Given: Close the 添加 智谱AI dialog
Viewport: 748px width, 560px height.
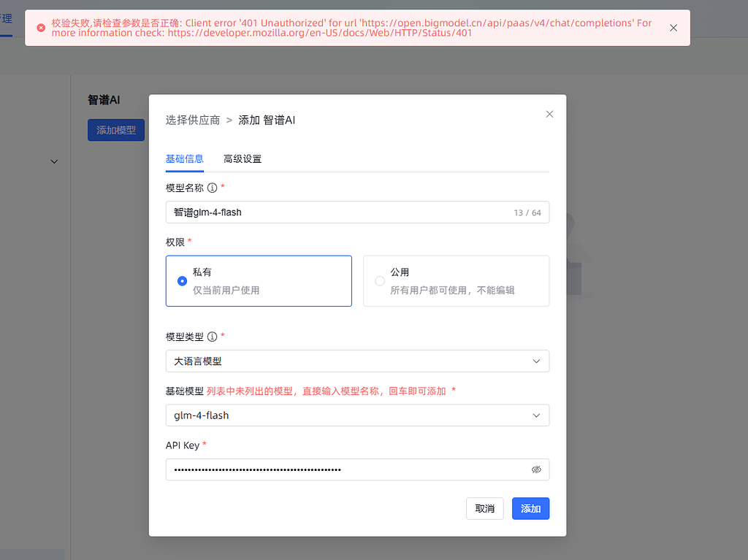Looking at the screenshot, I should pos(549,114).
